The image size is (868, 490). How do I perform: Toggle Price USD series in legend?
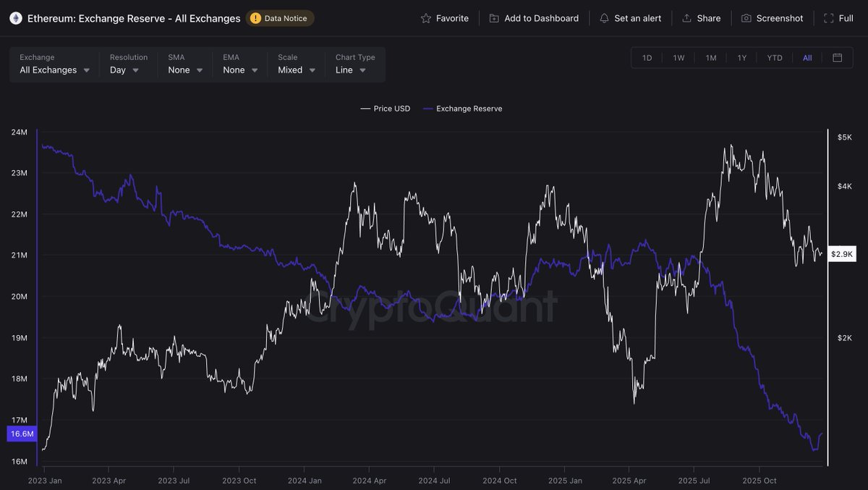(385, 109)
